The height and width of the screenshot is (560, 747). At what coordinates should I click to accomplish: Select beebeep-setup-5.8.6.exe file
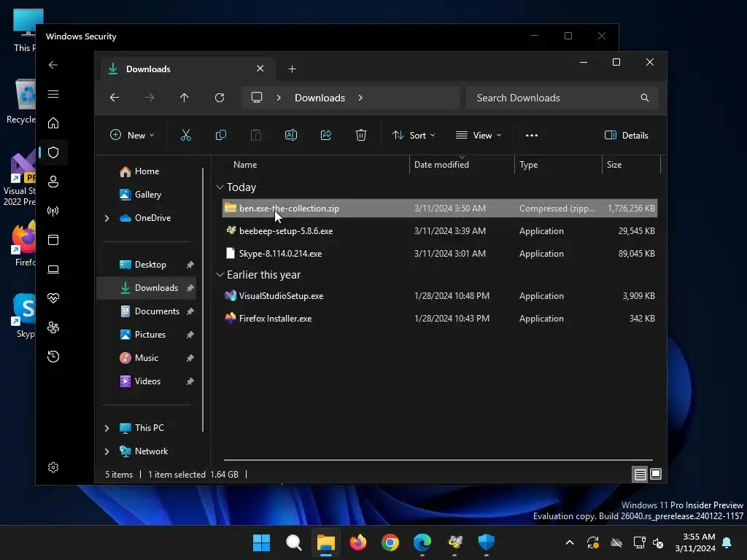[439, 231]
